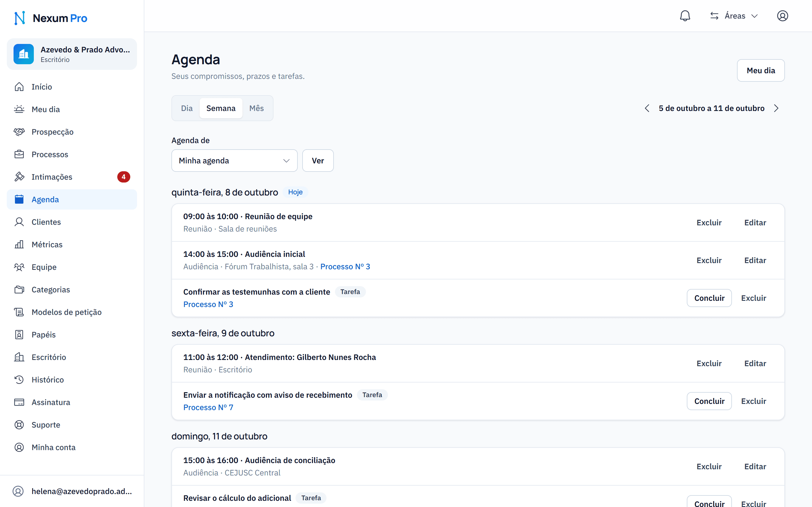Click the Nexum Pro logo
Viewport: 812px width, 507px height.
[51, 18]
